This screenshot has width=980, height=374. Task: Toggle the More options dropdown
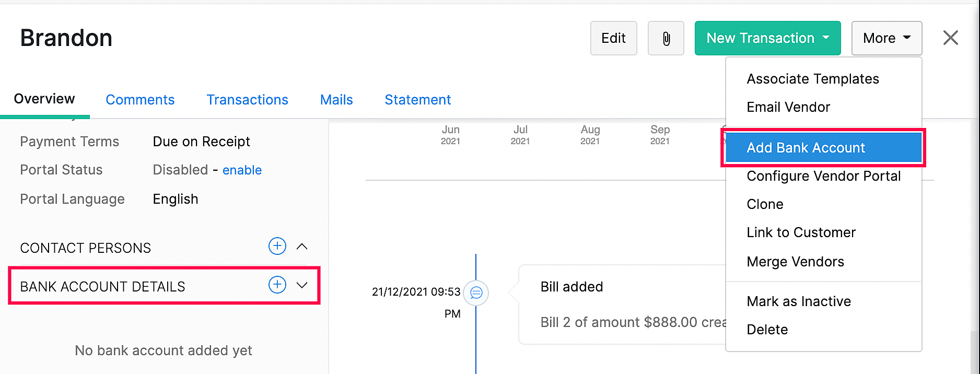click(886, 38)
